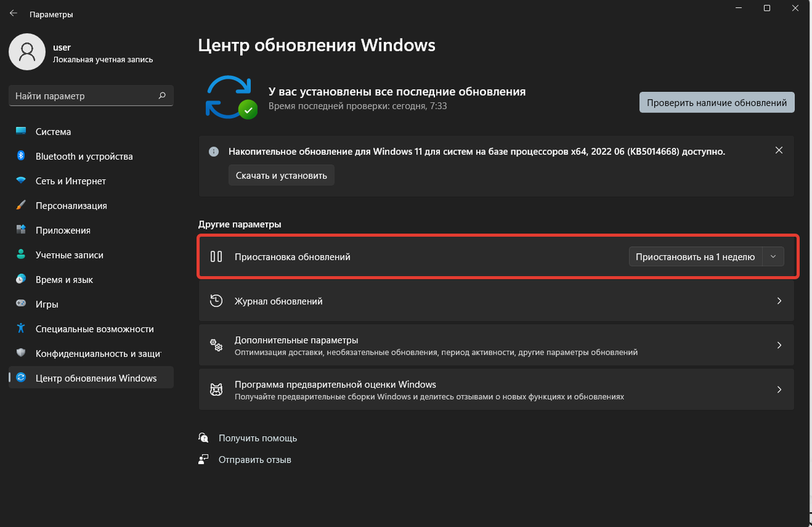The image size is (812, 527).
Task: Click the back arrow in Параметры title bar
Action: (x=14, y=14)
